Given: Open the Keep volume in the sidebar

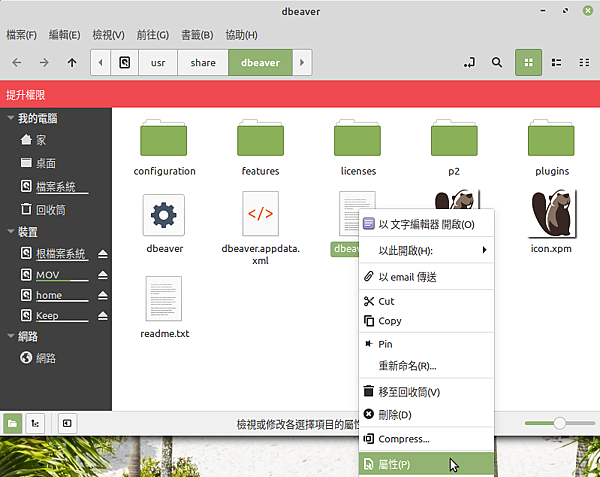Looking at the screenshot, I should [54, 316].
